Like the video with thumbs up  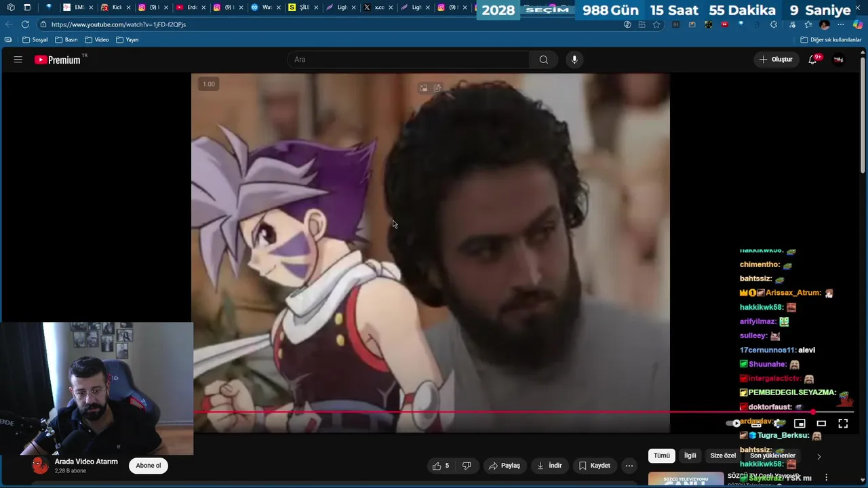(x=441, y=466)
